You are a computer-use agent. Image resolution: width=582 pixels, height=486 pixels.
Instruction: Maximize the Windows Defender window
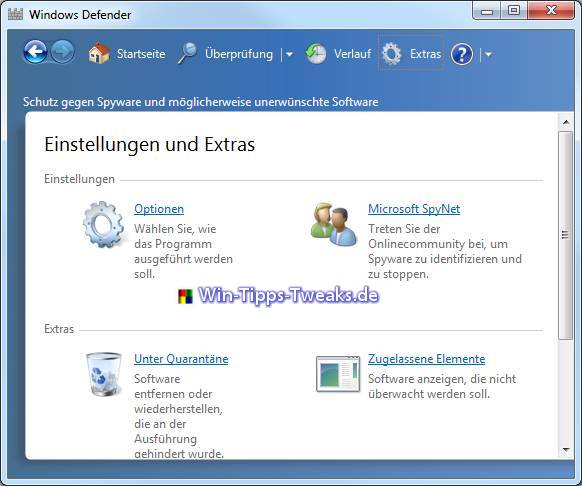tap(514, 11)
